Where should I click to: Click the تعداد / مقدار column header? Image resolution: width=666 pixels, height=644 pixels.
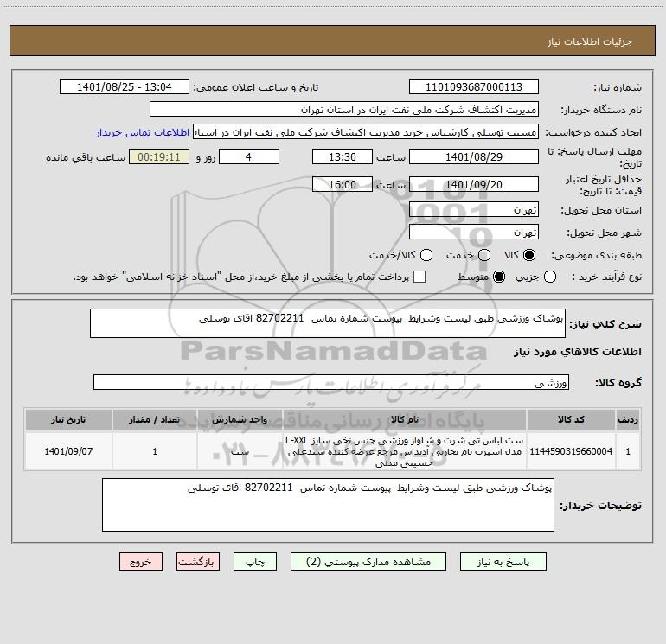coord(155,420)
